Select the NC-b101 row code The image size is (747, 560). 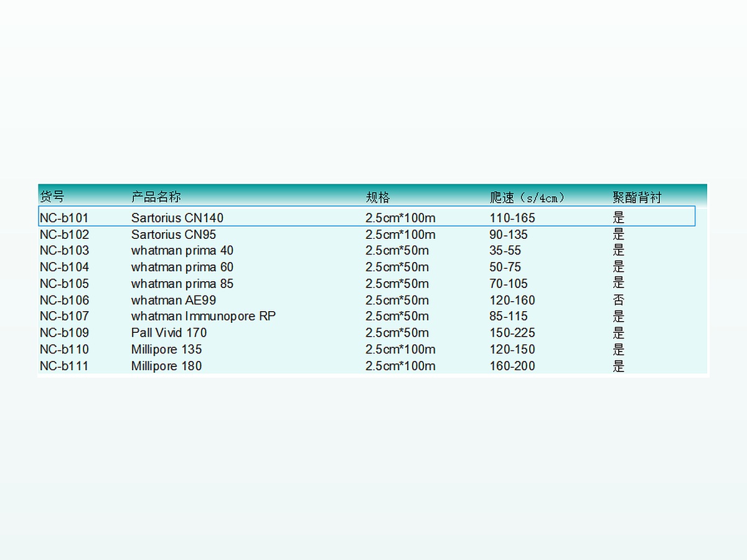tap(64, 218)
